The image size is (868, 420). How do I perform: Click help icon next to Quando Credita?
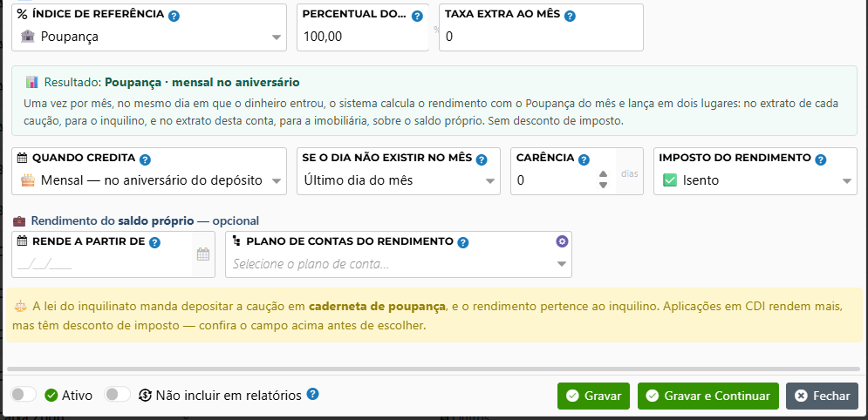point(145,159)
